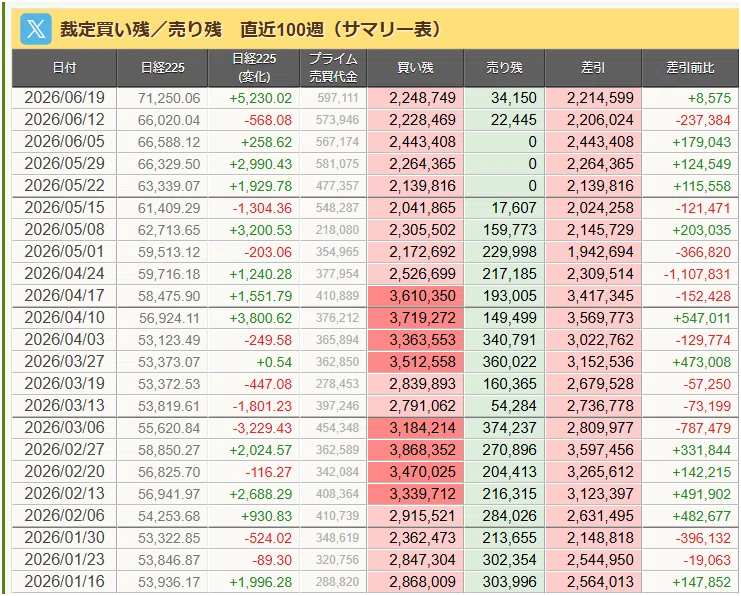The height and width of the screenshot is (596, 741).
Task: Click the 日経225 (変化) column header
Action: click(x=254, y=68)
